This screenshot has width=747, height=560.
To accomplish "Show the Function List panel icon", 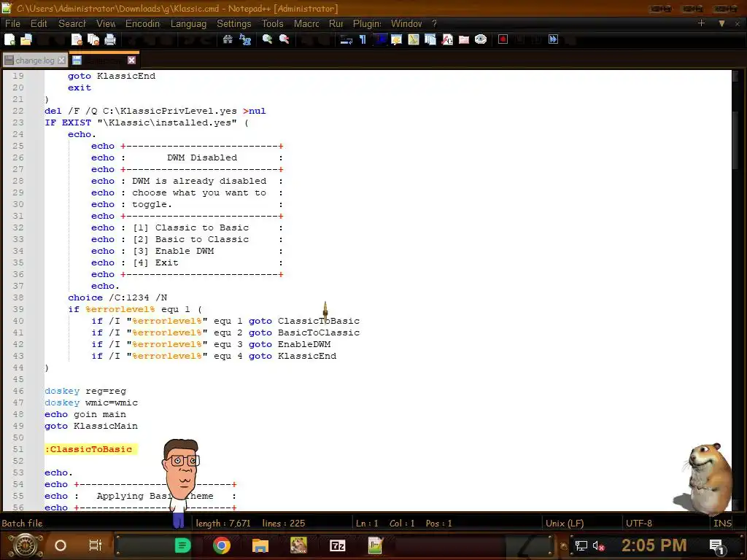I will coord(447,39).
